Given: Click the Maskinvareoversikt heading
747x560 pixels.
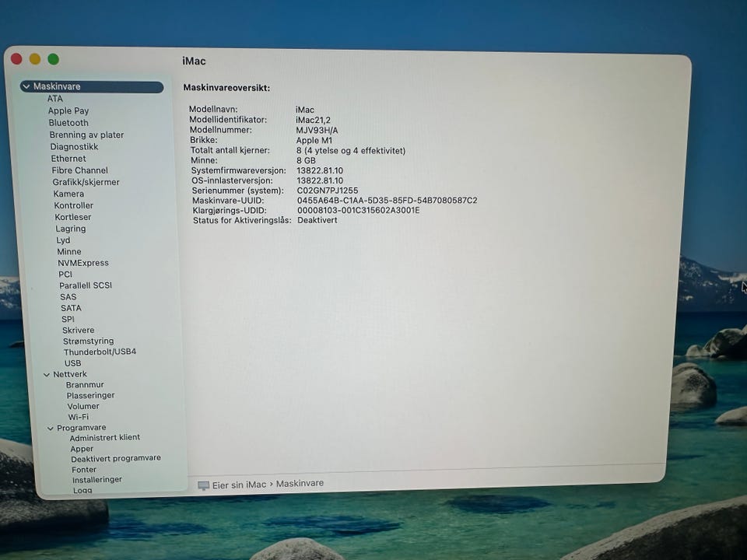Looking at the screenshot, I should pos(226,88).
